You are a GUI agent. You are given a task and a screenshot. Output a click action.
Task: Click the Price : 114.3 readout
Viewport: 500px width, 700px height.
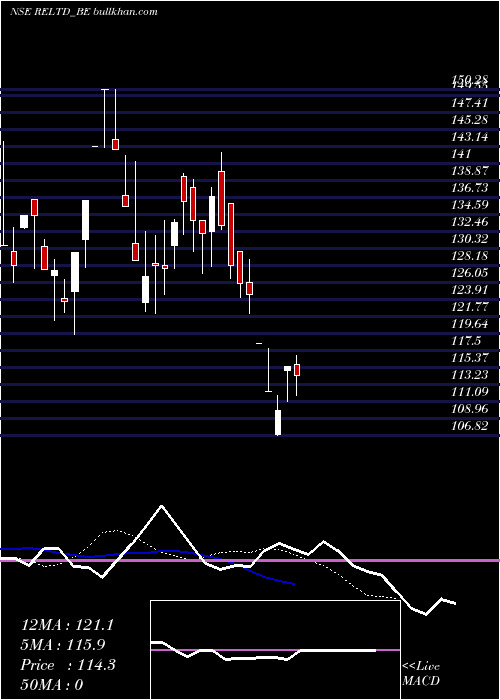pyautogui.click(x=68, y=665)
